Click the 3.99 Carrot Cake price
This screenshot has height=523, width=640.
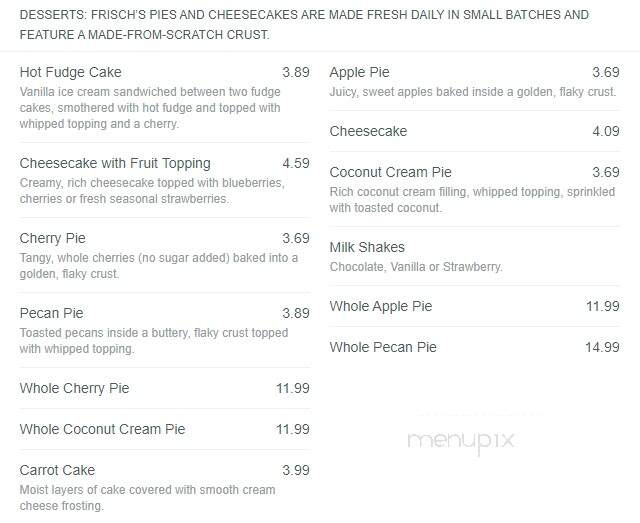point(296,470)
